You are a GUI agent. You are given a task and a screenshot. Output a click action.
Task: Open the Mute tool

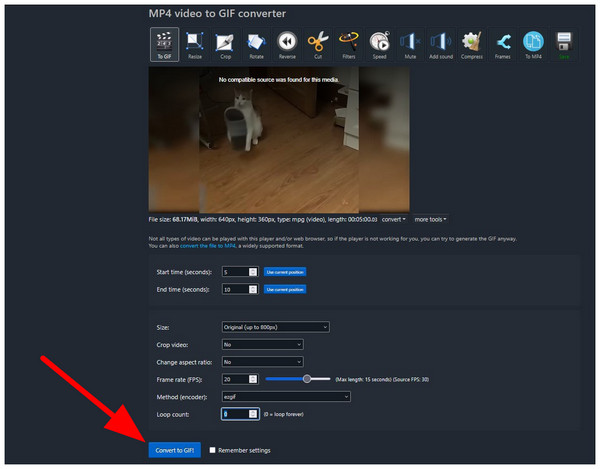[410, 44]
